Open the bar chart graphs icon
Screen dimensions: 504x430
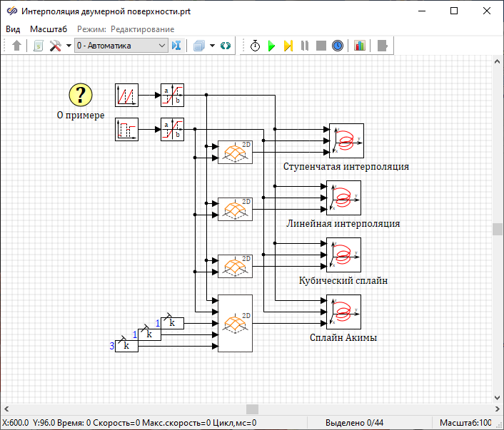tap(359, 46)
